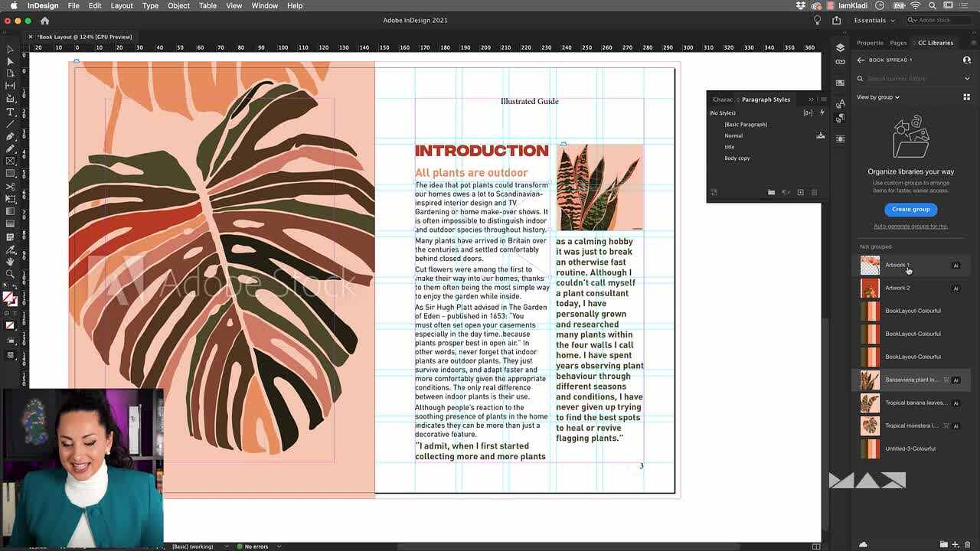Click the Auto-generate groups for me link

tap(910, 227)
